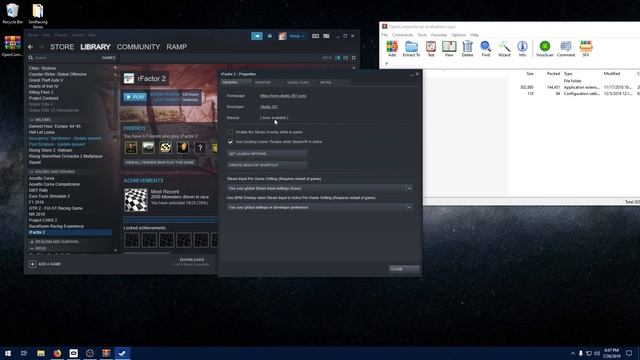
Task: Click the rFactor 2 game icon in header
Action: point(129,78)
